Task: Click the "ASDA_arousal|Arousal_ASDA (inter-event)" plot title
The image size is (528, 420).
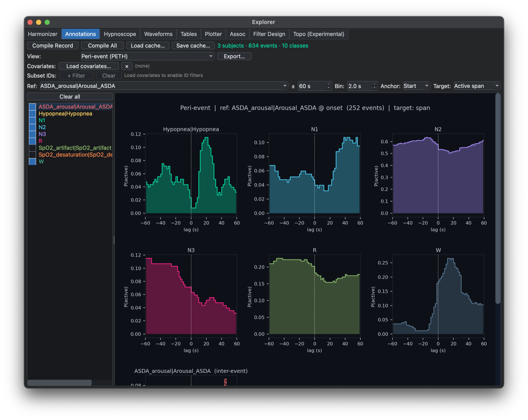Action: click(x=191, y=371)
